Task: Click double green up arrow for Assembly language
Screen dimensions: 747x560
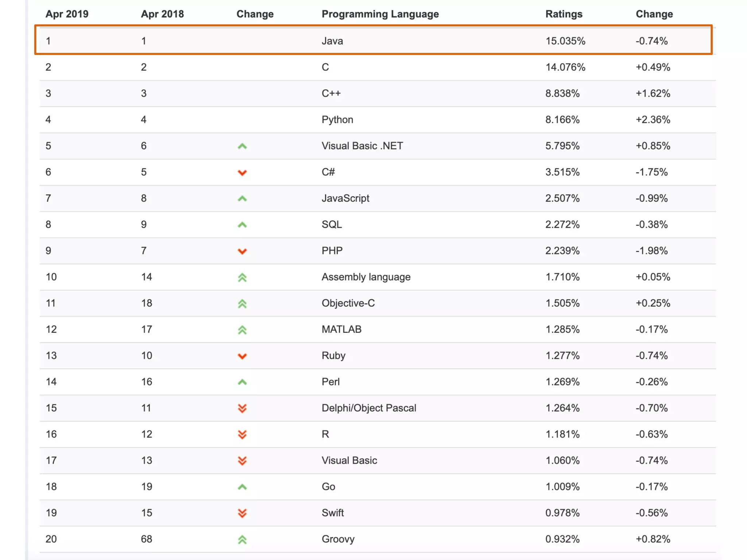Action: [242, 277]
